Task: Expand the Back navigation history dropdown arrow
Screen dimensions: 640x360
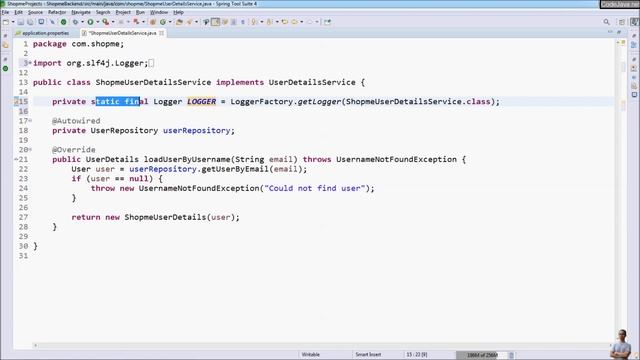Action: pyautogui.click(x=302, y=22)
